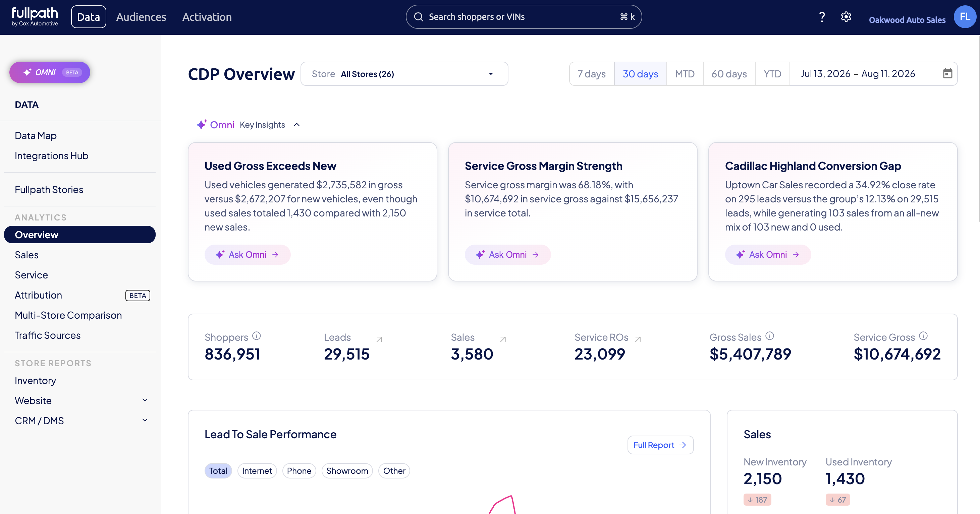Screen dimensions: 980x514
Task: Collapse the Omni Key Insights section
Action: 297,125
